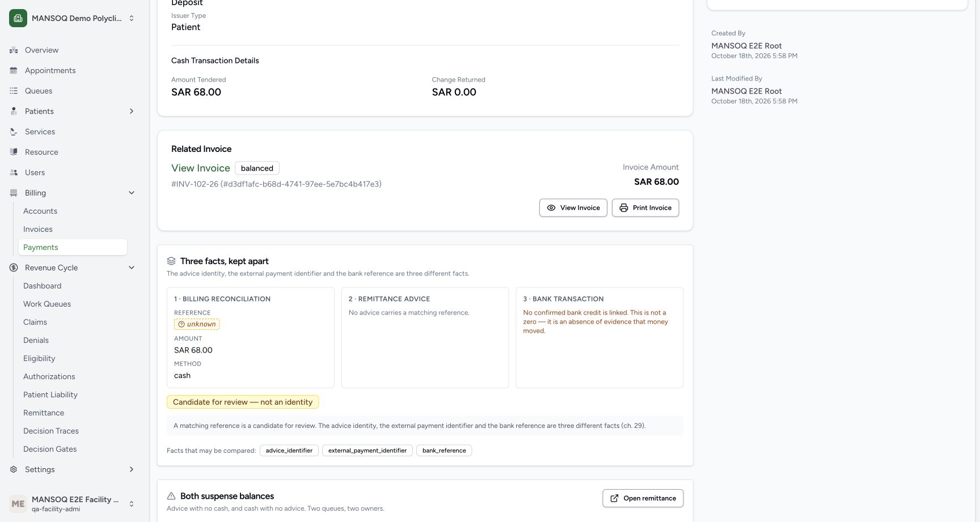
Task: Click the Invoice Amount SAR 68.00
Action: 656,181
